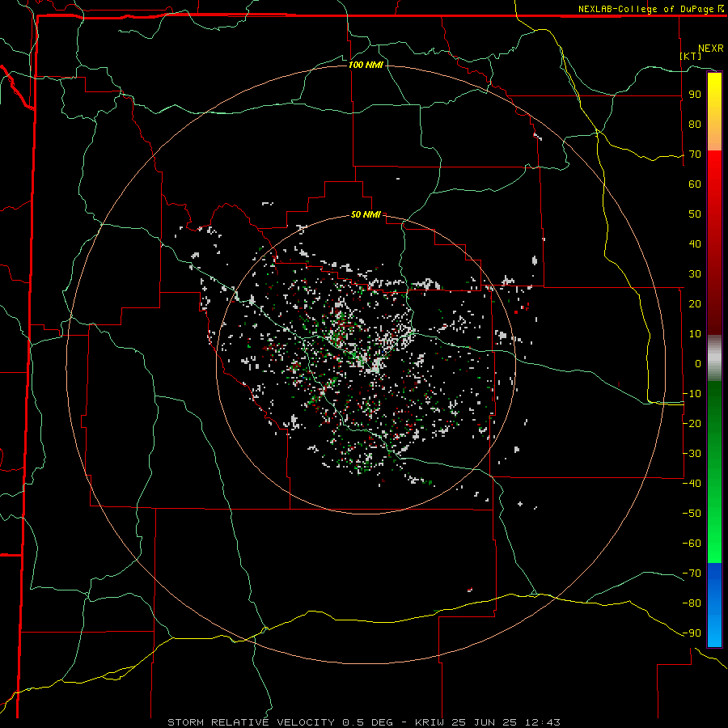The image size is (728, 728).
Task: Click 'STORM RELATIVE VELOCITY' product title
Action: (x=251, y=722)
